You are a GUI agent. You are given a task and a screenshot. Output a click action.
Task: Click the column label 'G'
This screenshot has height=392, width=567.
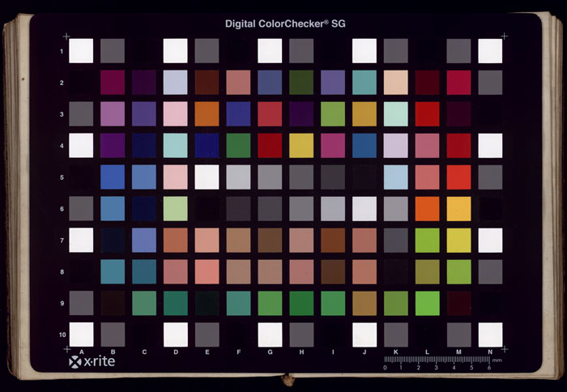[x=270, y=352]
